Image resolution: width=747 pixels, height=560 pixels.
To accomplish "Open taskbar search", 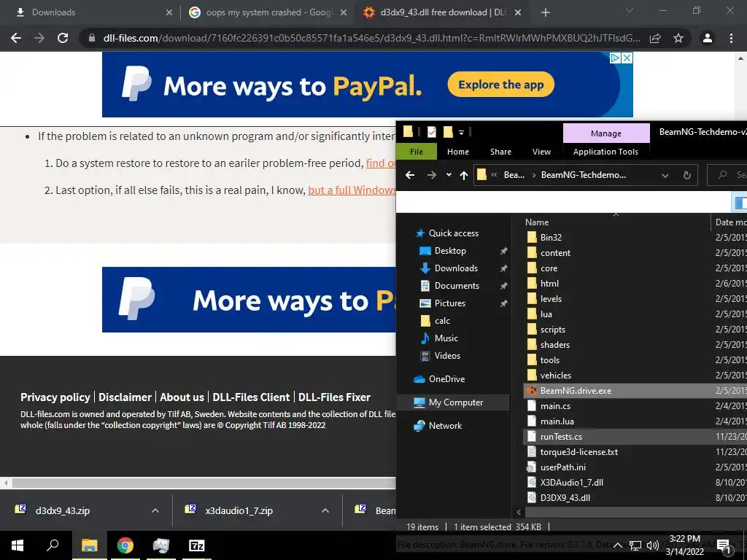I will [x=53, y=545].
